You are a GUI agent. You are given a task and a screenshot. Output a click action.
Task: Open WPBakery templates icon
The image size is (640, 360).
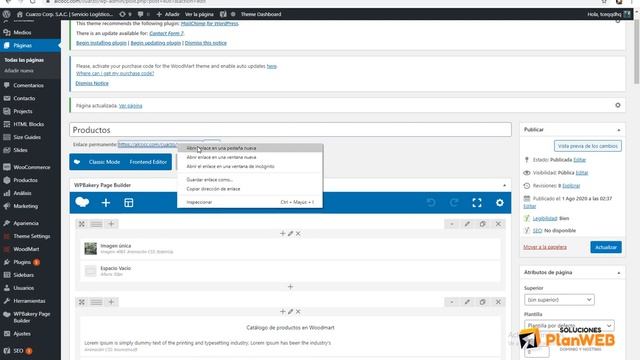tap(129, 202)
